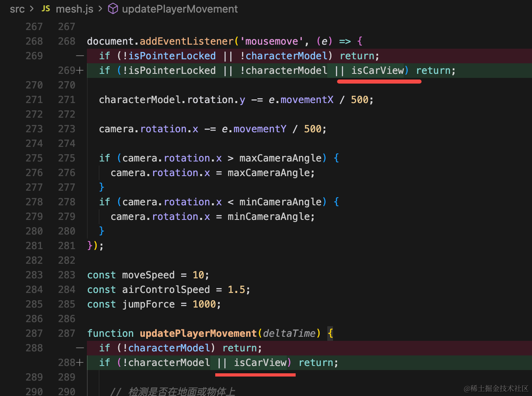Viewport: 532px width, 396px height.
Task: Click the closing brace and parenthesis on line 281
Action: [x=93, y=245]
